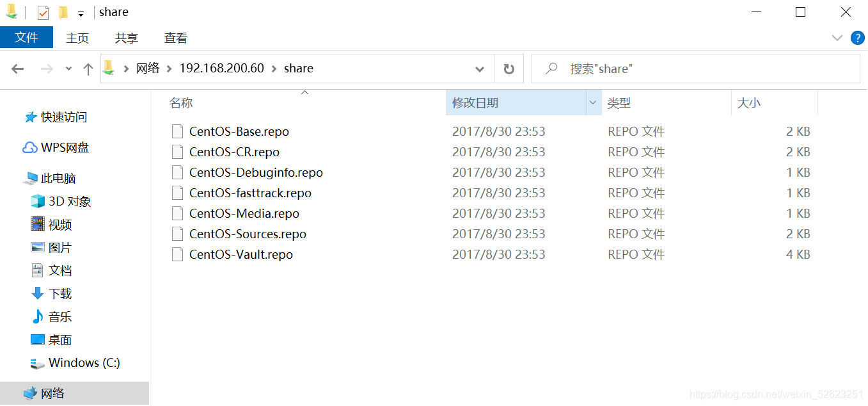
Task: Click the date of CentOS-Sources.repo
Action: coord(499,234)
